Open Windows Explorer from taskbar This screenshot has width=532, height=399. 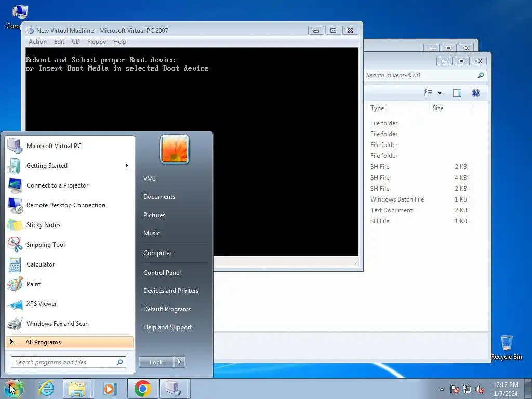point(77,389)
